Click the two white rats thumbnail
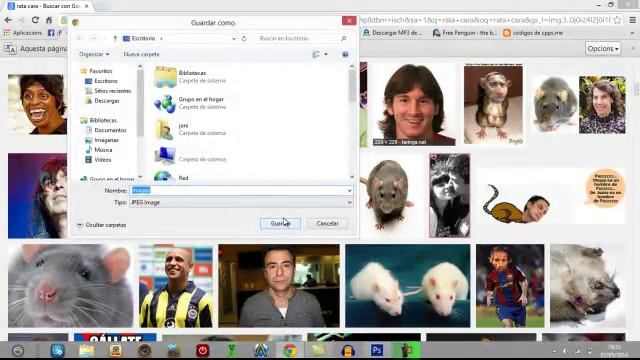 407,286
